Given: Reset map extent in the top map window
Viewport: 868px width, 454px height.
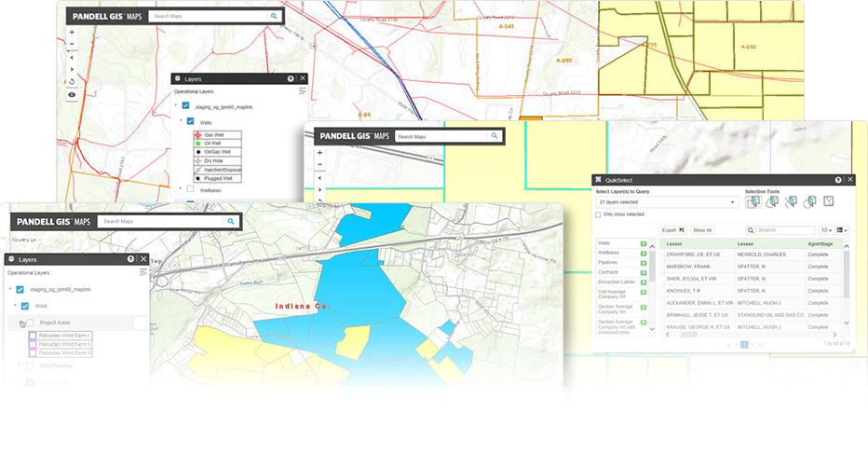Looking at the screenshot, I should [72, 81].
